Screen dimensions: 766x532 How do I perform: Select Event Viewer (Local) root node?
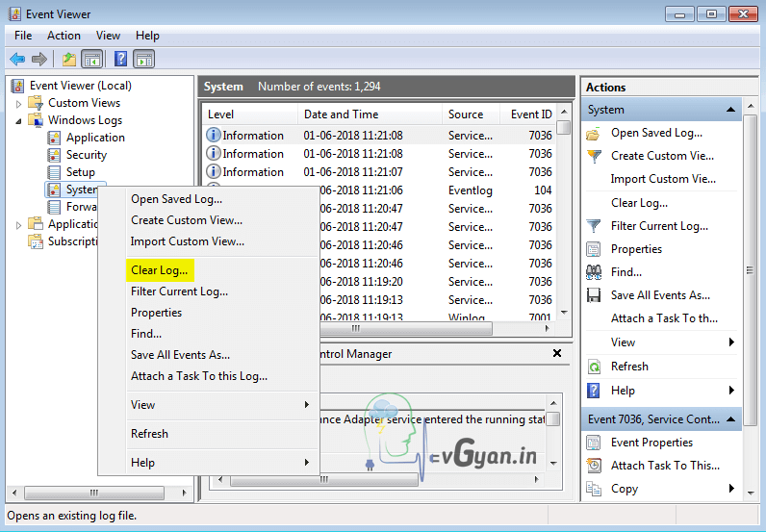(80, 86)
